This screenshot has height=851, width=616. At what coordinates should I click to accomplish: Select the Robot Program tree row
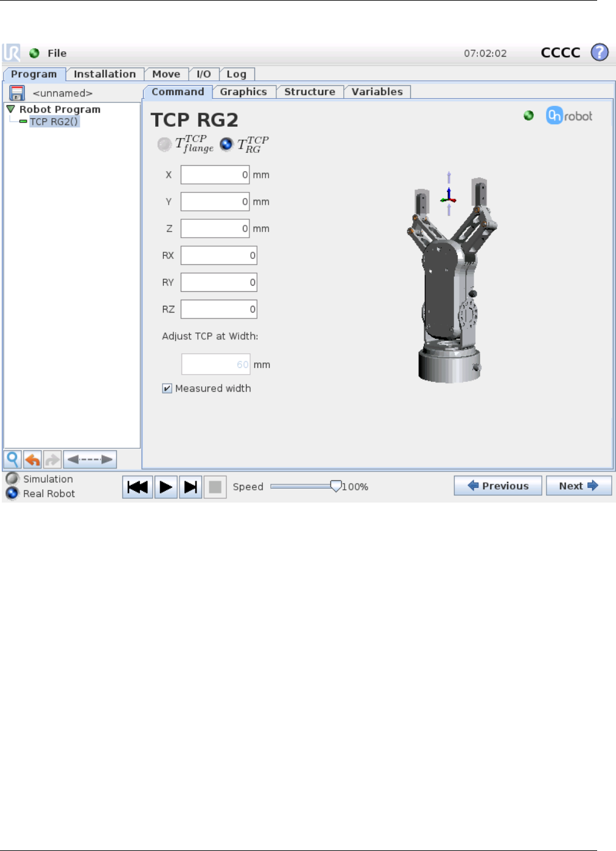60,109
